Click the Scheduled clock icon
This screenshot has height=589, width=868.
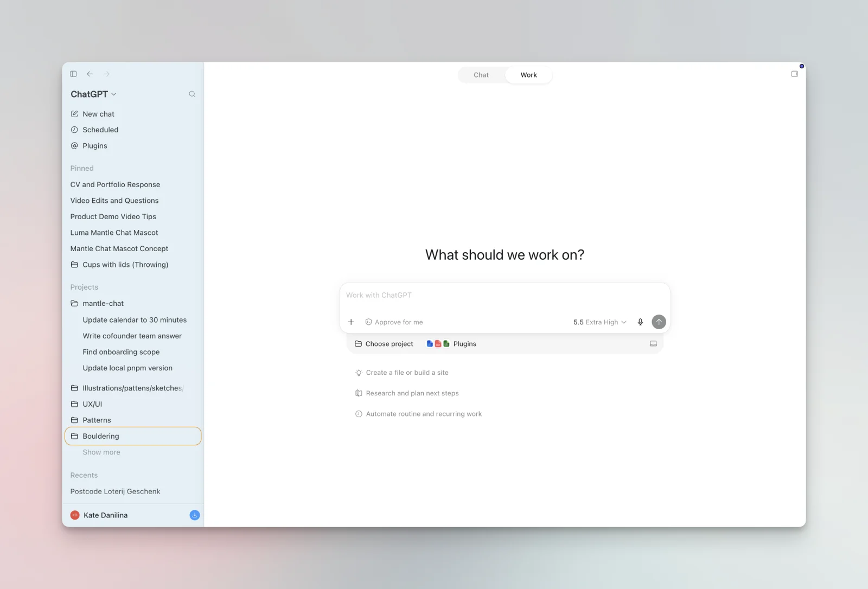point(74,130)
